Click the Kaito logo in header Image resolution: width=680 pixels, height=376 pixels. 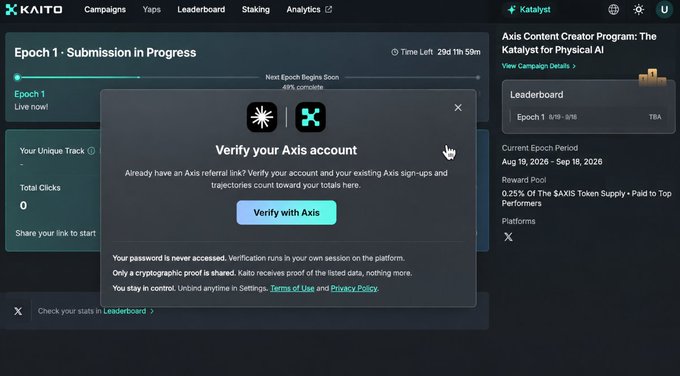point(34,10)
